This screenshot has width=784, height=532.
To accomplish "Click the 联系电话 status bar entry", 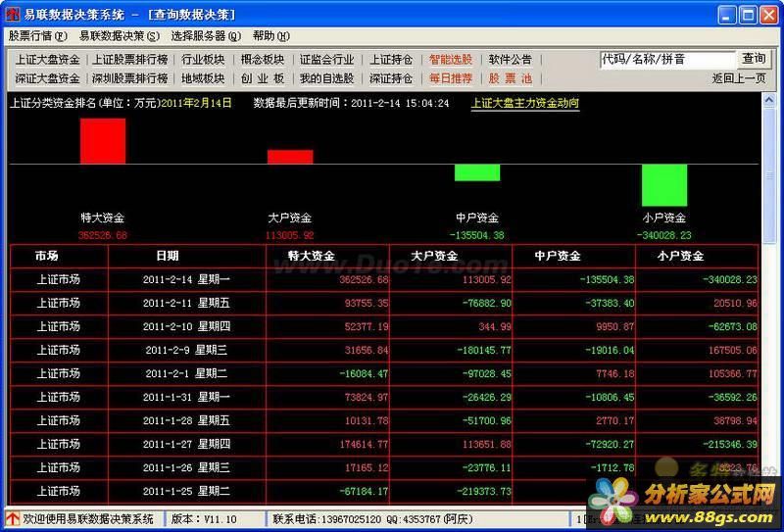I will 372,519.
